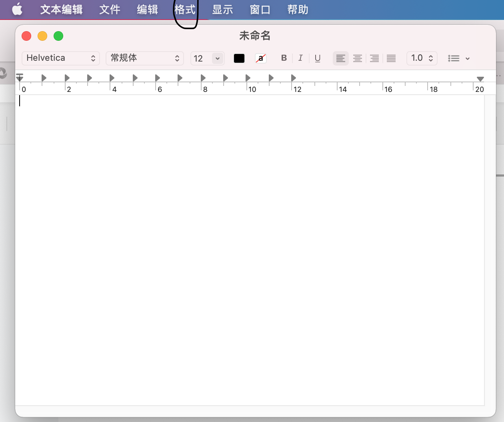Close the 未命名 window

point(26,36)
